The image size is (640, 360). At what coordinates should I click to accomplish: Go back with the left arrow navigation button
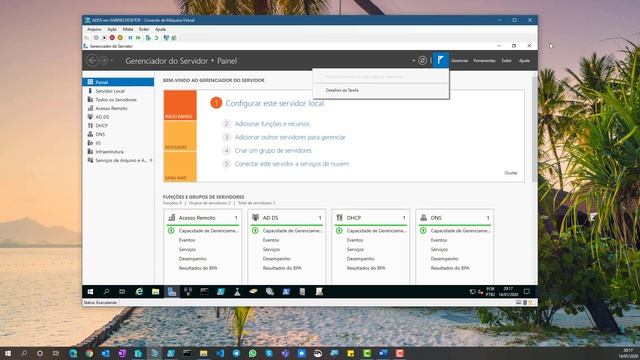pos(92,60)
